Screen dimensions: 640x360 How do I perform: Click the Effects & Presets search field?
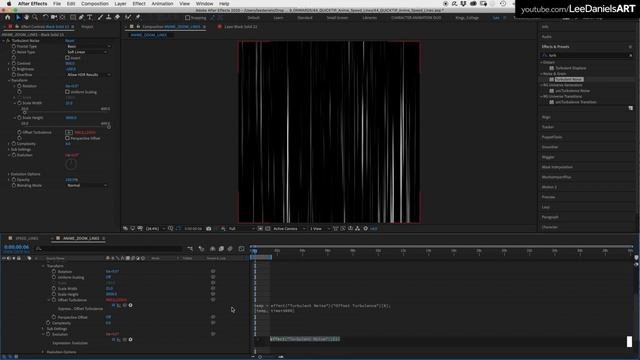click(x=587, y=55)
